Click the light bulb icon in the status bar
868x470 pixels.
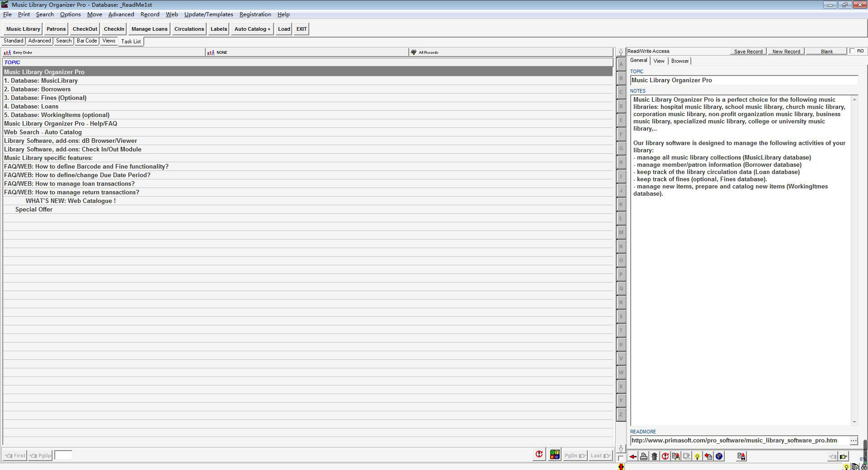coord(846,467)
